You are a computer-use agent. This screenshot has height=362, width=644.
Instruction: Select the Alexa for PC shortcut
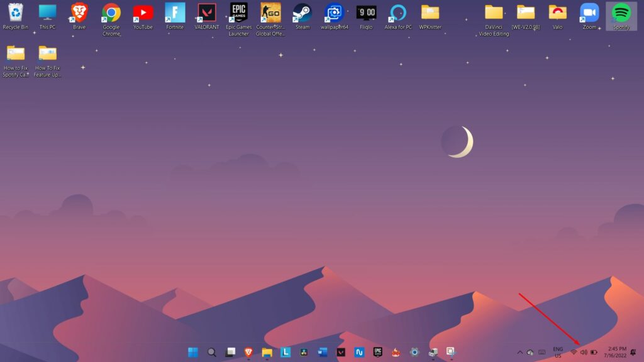[x=397, y=13]
